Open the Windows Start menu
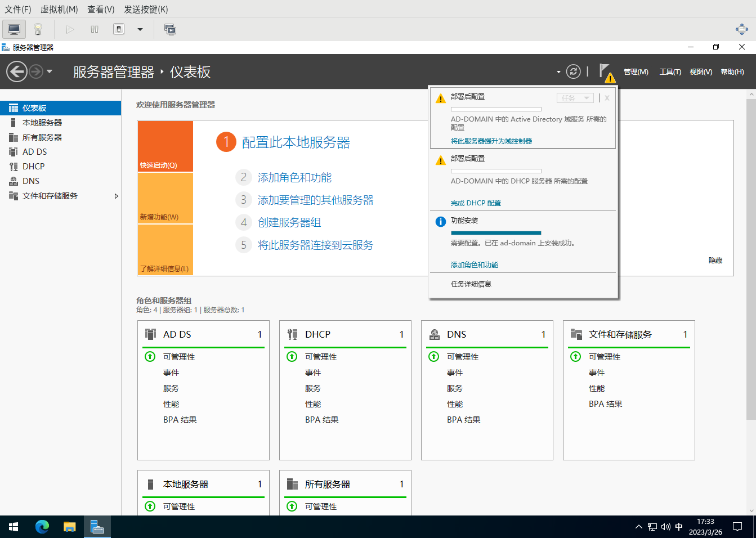Viewport: 756px width, 538px height. pos(14,527)
